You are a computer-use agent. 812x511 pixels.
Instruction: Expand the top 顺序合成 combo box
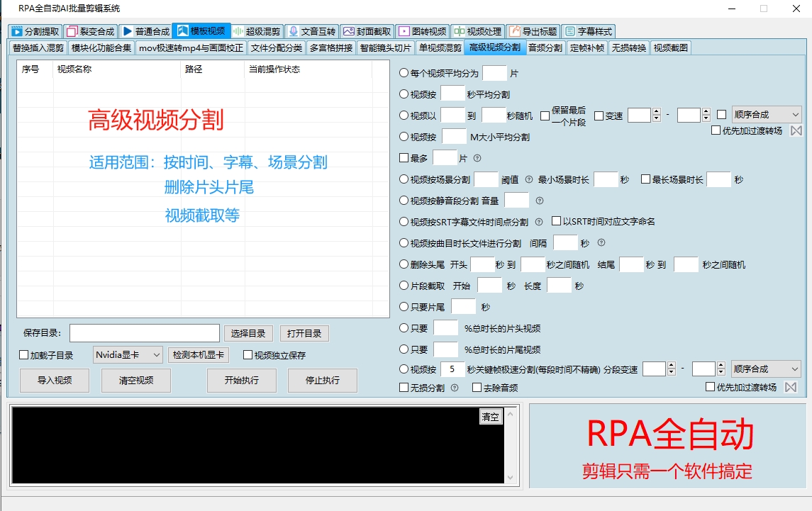pyautogui.click(x=764, y=113)
